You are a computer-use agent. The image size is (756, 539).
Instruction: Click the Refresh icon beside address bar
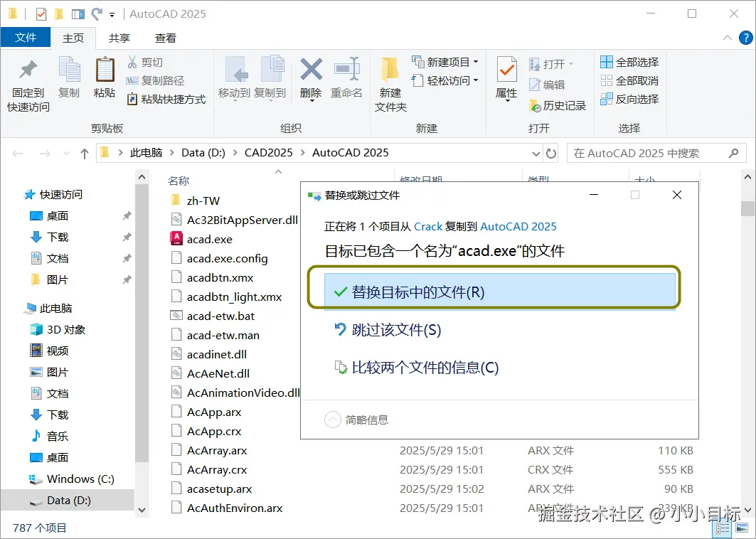[x=550, y=154]
